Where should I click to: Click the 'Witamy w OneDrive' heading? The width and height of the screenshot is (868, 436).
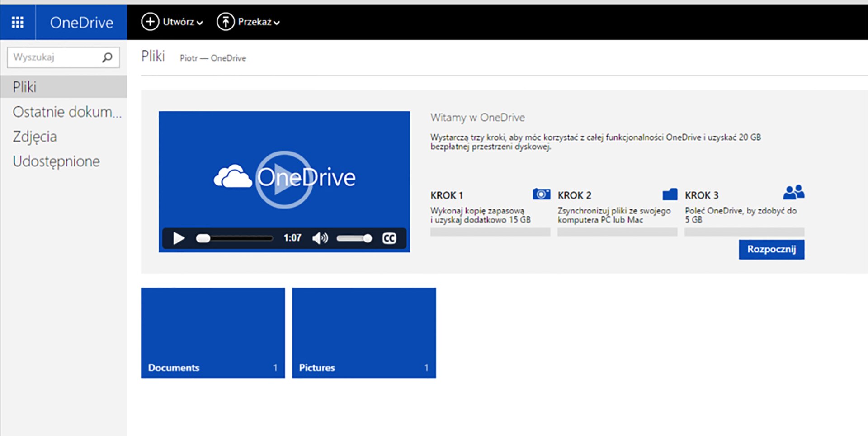[x=478, y=118]
